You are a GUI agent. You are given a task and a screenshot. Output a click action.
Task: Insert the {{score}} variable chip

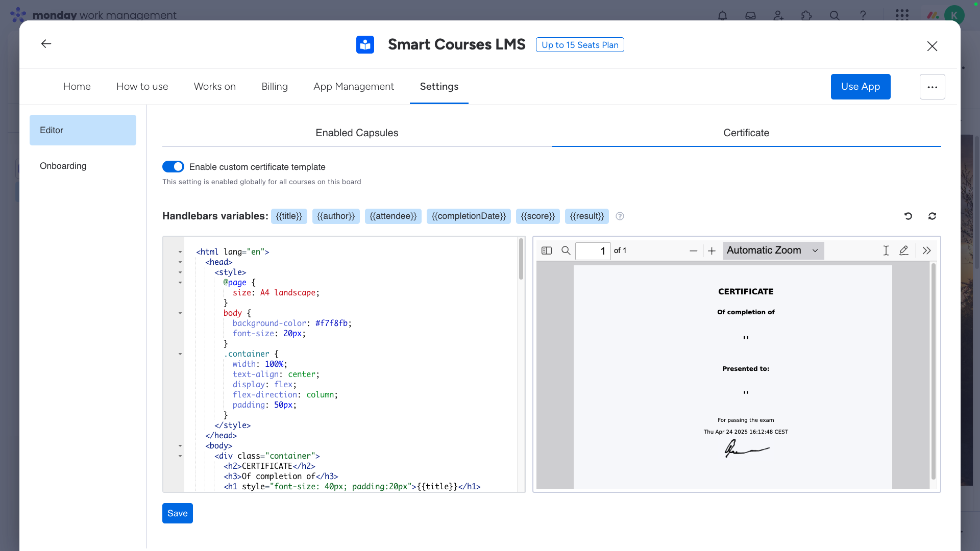pyautogui.click(x=538, y=216)
